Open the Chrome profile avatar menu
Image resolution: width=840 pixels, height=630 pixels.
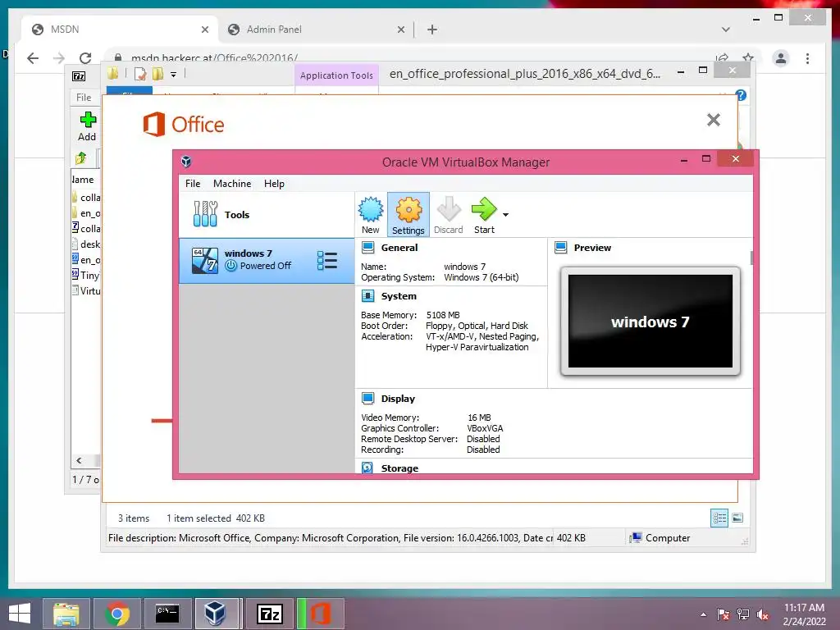tap(781, 58)
